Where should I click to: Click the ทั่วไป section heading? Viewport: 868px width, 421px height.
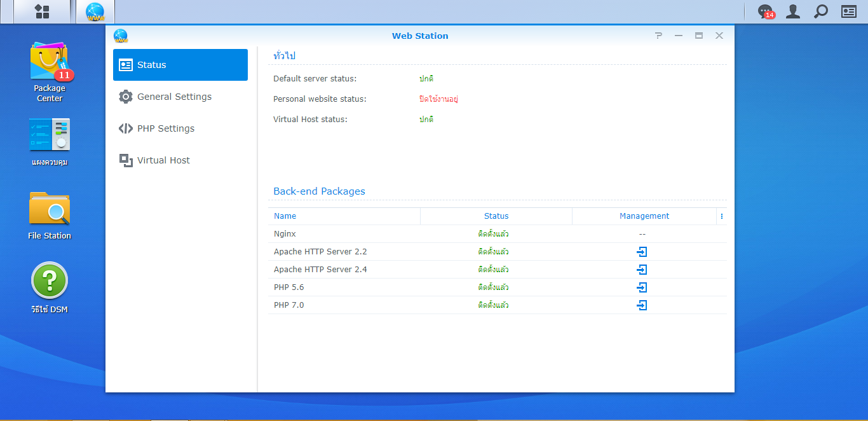[284, 56]
